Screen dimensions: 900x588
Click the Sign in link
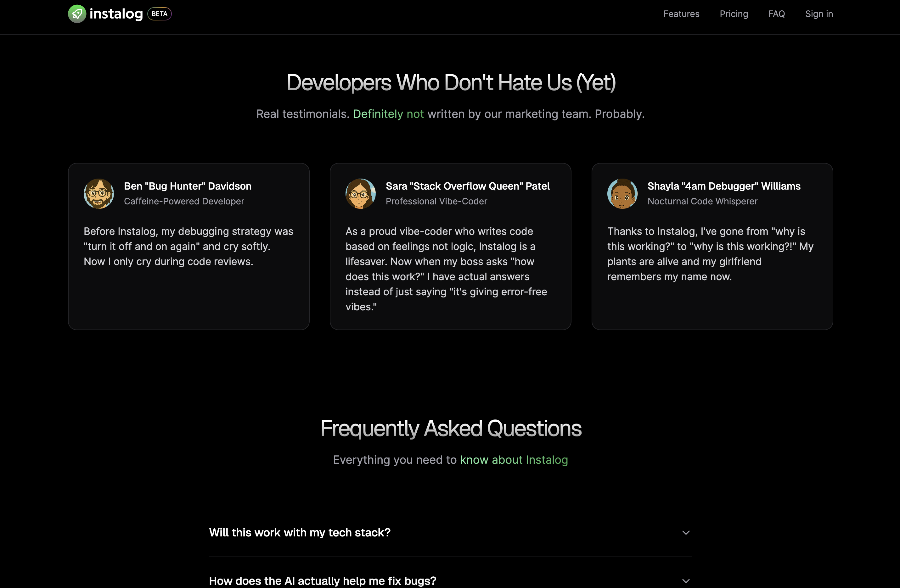[x=819, y=14]
